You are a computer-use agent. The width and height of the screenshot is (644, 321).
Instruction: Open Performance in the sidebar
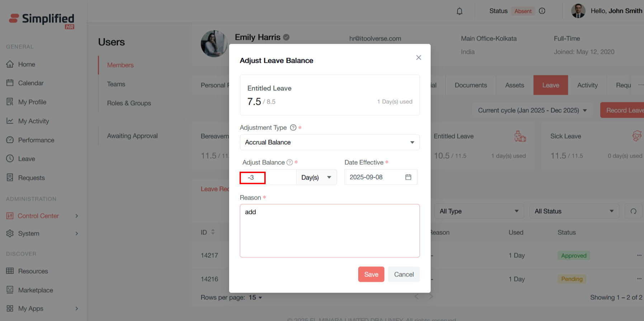[36, 140]
